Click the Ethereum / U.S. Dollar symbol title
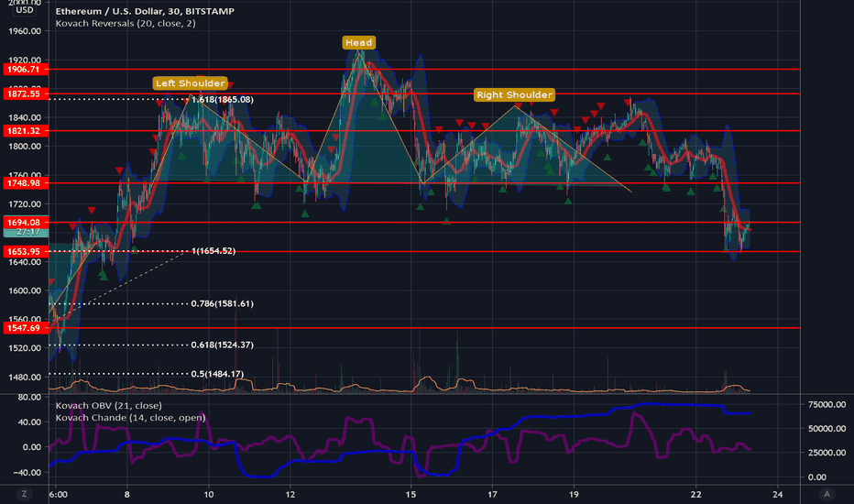This screenshot has width=854, height=504. point(145,11)
